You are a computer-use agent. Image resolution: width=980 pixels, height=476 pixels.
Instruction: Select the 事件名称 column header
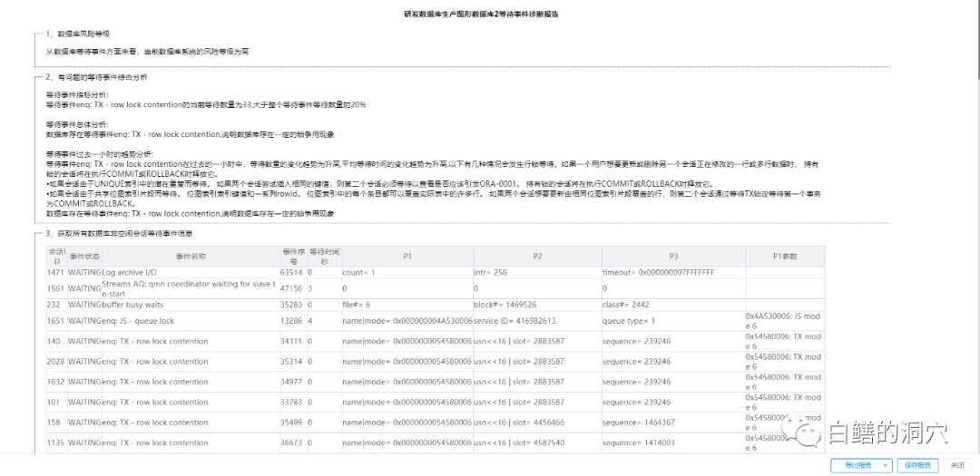[191, 256]
